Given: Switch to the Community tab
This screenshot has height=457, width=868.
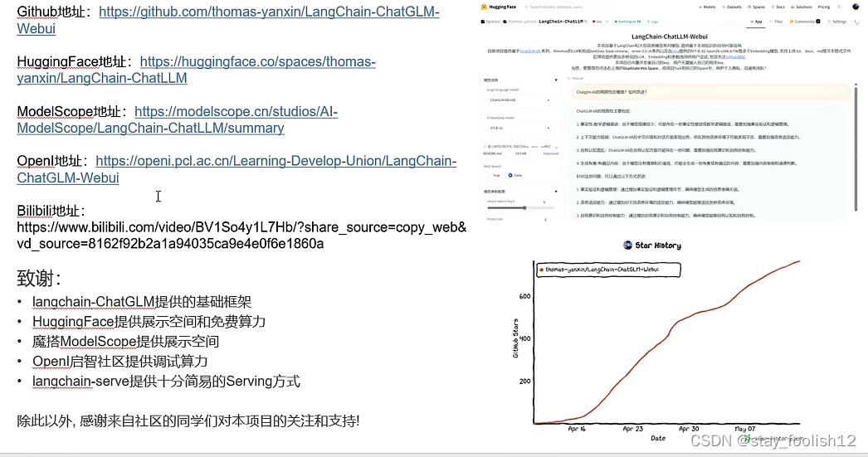Looking at the screenshot, I should point(804,22).
